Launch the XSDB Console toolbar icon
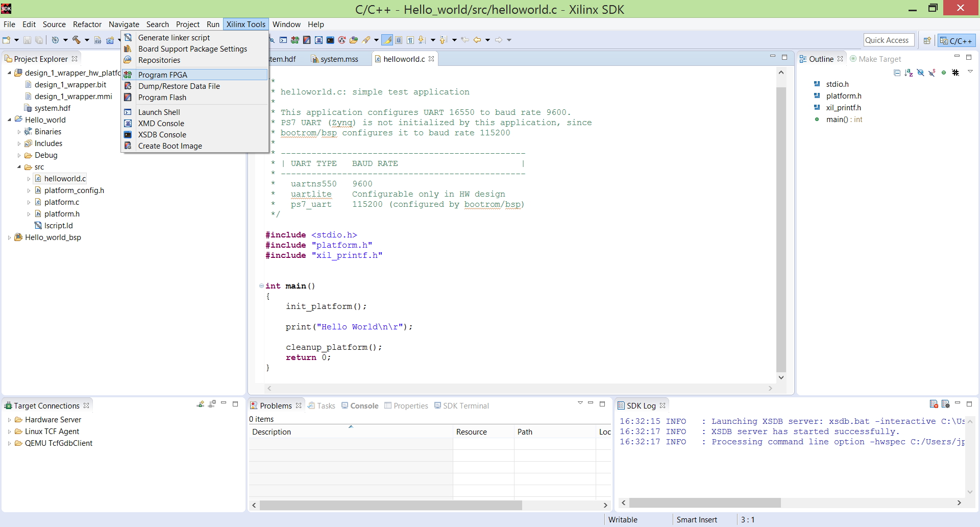Viewport: 980px width, 527px height. pyautogui.click(x=330, y=40)
